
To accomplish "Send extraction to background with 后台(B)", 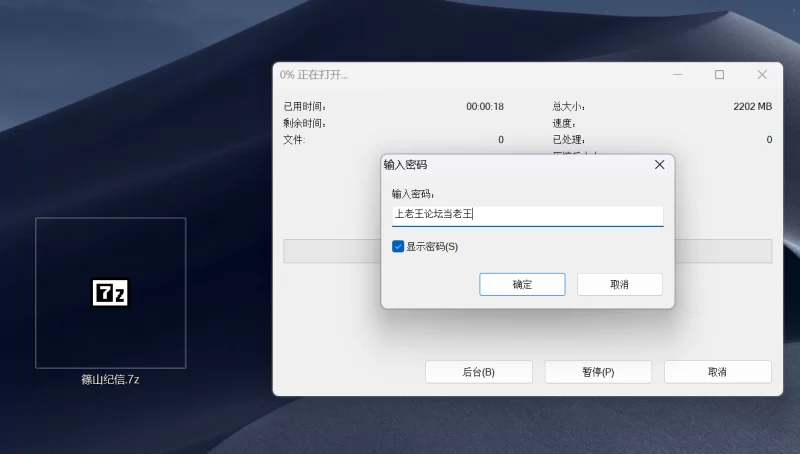I will (478, 372).
